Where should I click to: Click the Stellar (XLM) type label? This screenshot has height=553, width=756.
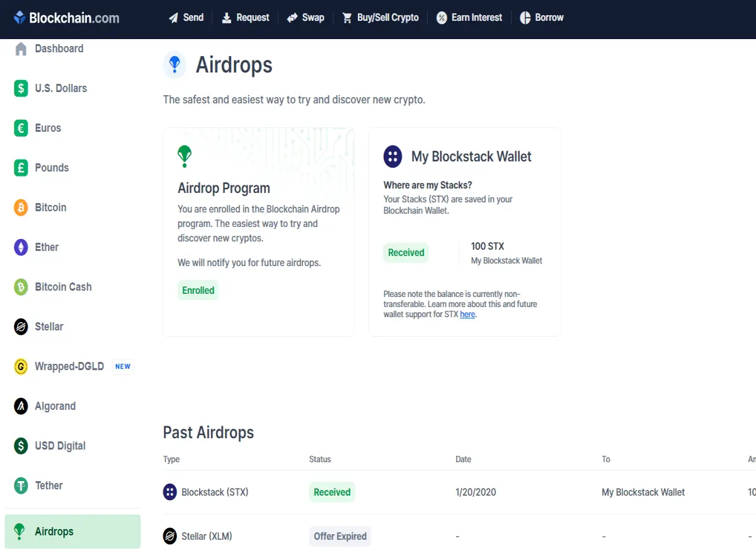[207, 536]
